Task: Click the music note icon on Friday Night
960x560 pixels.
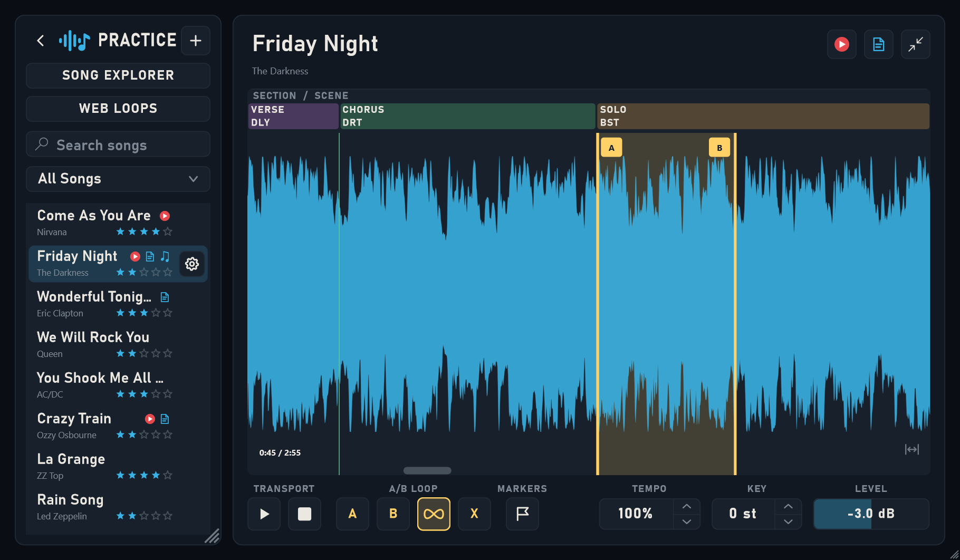Action: pos(165,256)
